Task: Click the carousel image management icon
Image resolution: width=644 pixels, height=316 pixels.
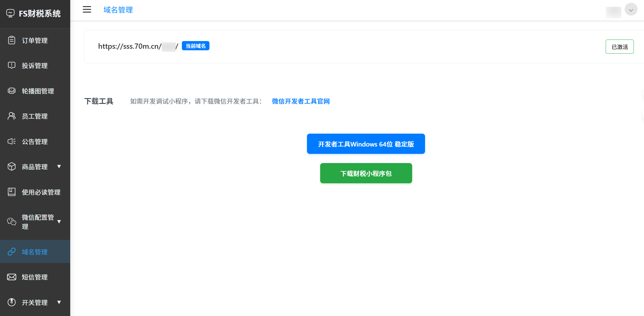Action: 12,91
